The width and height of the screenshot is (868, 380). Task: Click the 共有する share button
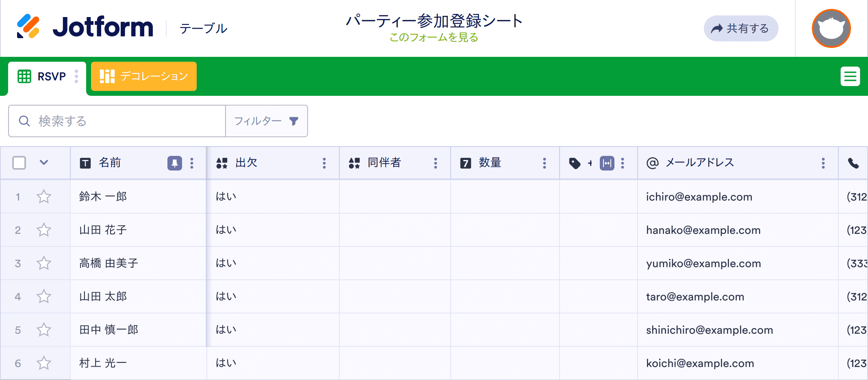pyautogui.click(x=740, y=28)
